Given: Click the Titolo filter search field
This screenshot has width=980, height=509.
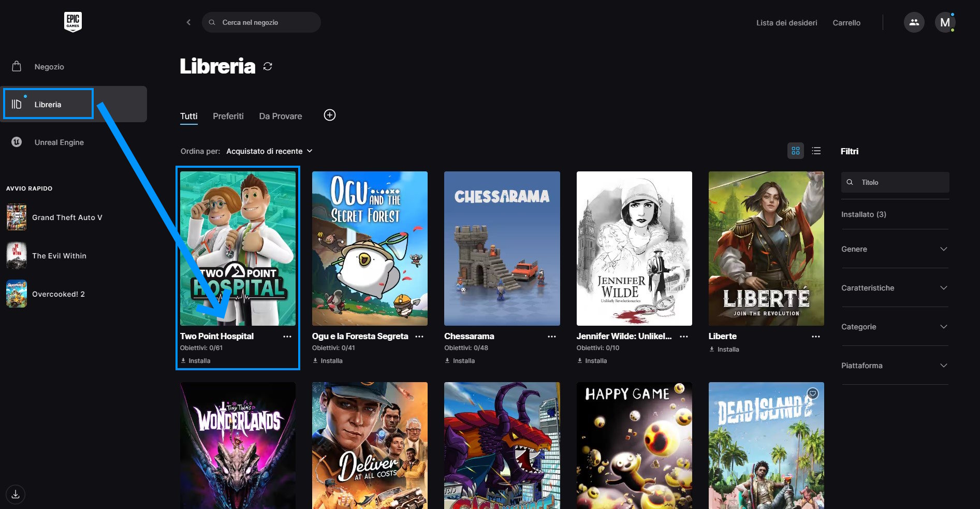Looking at the screenshot, I should coord(895,182).
